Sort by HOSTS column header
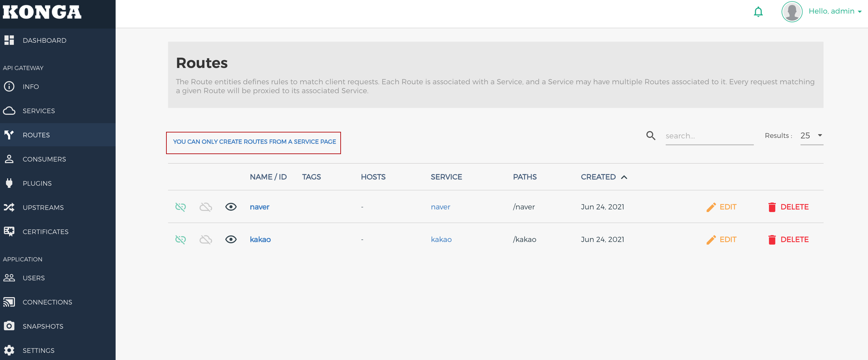 coord(373,177)
